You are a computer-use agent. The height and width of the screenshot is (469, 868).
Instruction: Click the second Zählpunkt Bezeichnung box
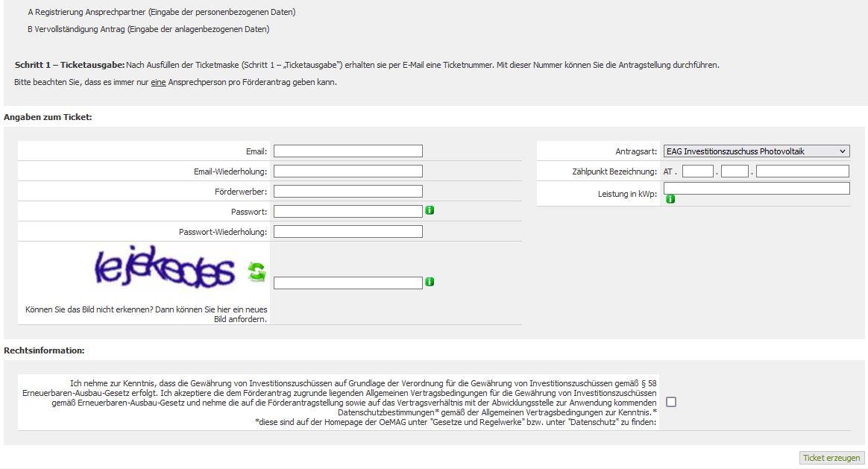pos(735,171)
